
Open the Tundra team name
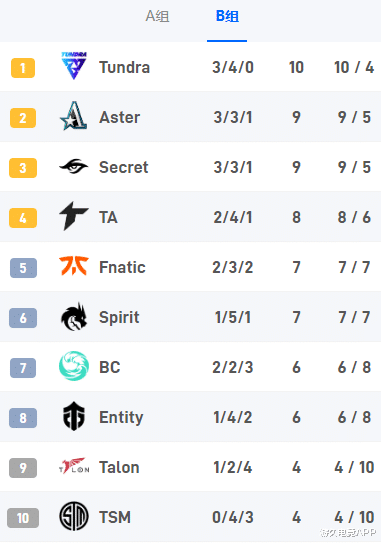(x=125, y=67)
